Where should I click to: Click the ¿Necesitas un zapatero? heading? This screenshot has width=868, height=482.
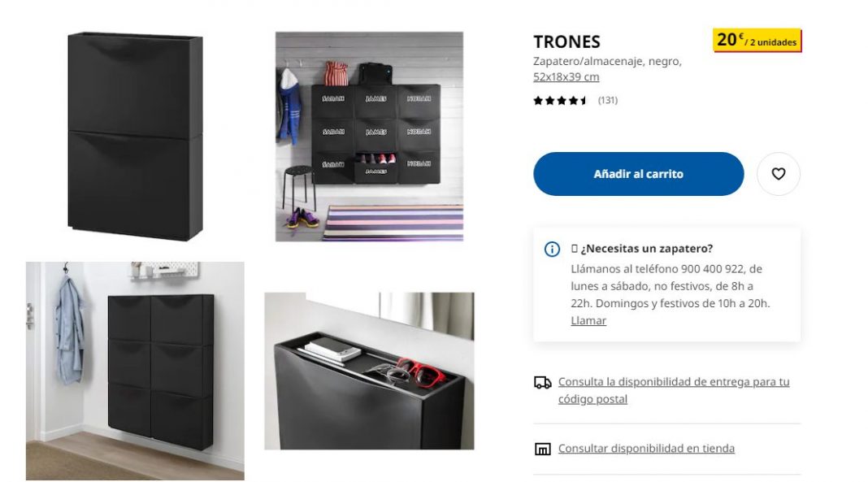(647, 249)
